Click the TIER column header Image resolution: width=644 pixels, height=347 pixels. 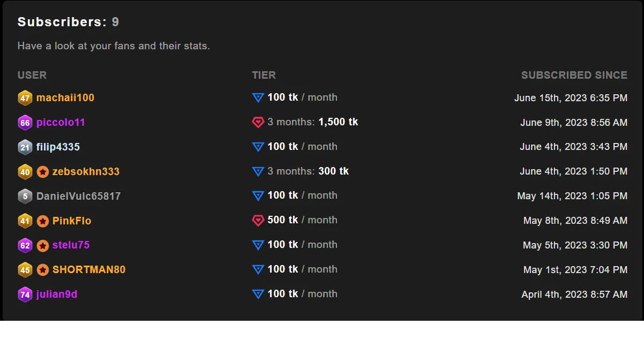click(x=264, y=75)
